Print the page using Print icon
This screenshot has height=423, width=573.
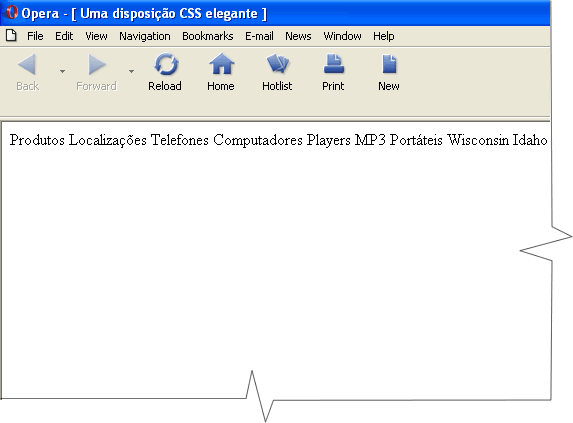click(x=333, y=64)
